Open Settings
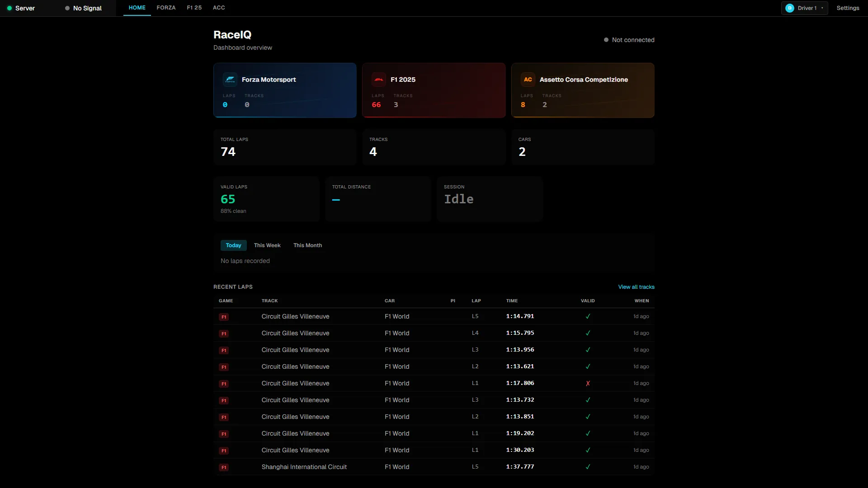 848,8
